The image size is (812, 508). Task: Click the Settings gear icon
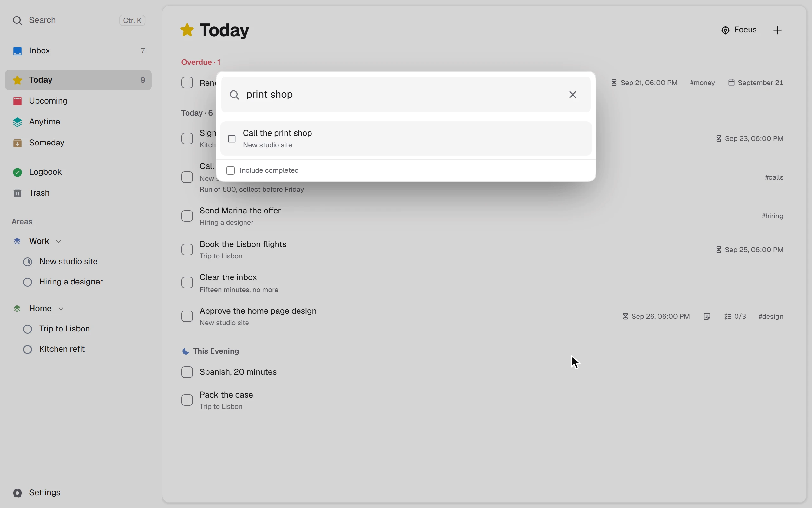pyautogui.click(x=17, y=493)
